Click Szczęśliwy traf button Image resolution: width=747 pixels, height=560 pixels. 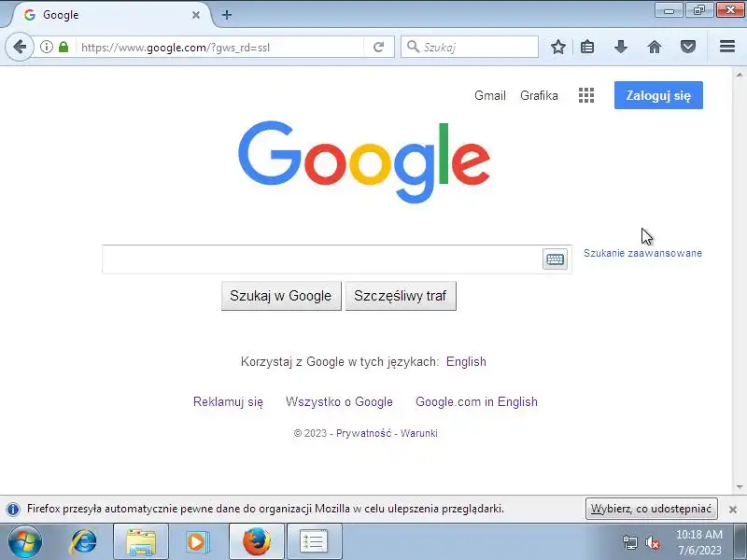[401, 296]
